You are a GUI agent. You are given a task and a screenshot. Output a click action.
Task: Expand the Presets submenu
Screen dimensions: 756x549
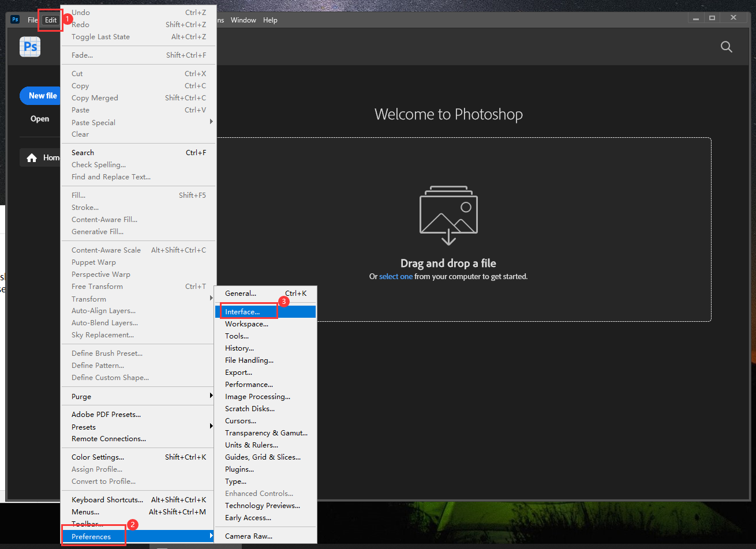(x=139, y=427)
